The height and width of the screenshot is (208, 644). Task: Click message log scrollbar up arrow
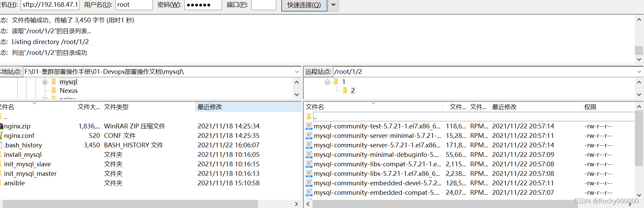tap(639, 20)
